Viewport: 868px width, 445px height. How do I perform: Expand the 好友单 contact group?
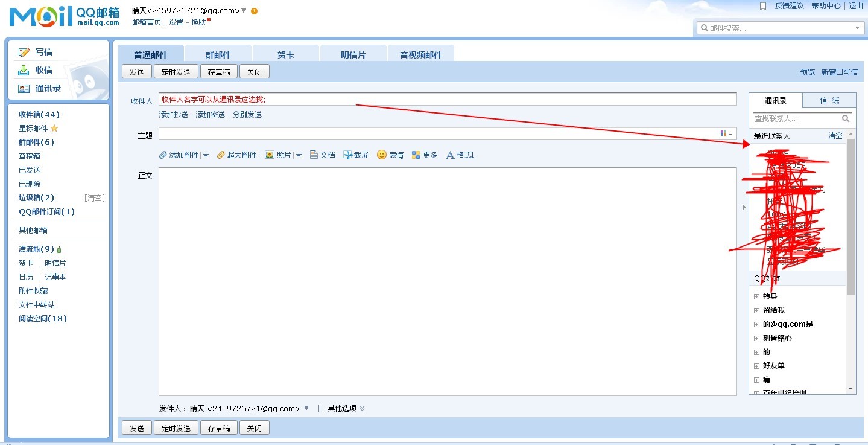pos(757,366)
